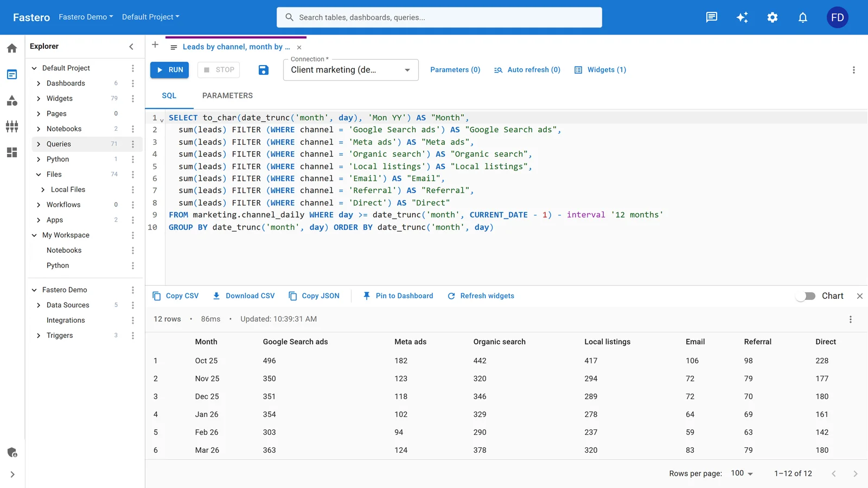Open My Workspace options menu
Viewport: 868px width, 488px height.
click(133, 235)
